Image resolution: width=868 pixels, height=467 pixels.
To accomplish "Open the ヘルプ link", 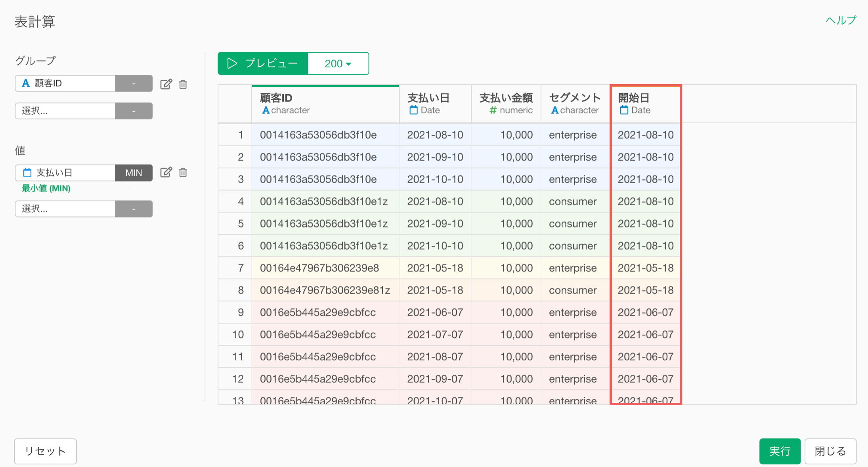I will (x=840, y=20).
